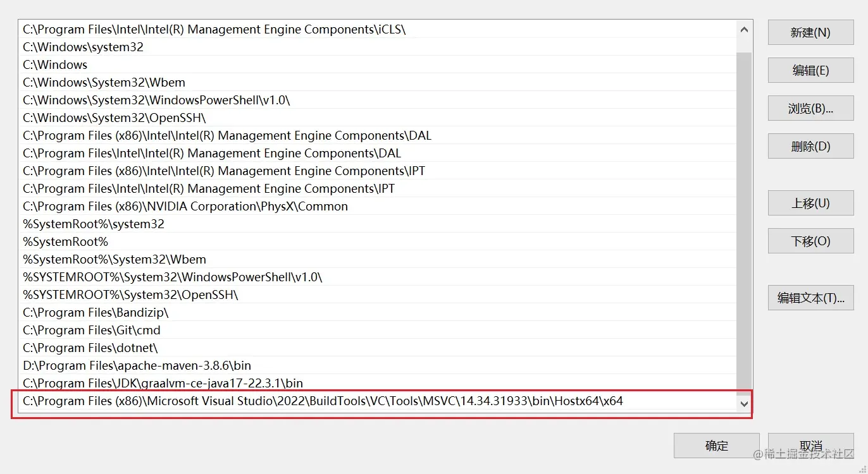Viewport: 868px width, 474px height.
Task: Select the Intel iCLS path entry
Action: click(x=378, y=29)
